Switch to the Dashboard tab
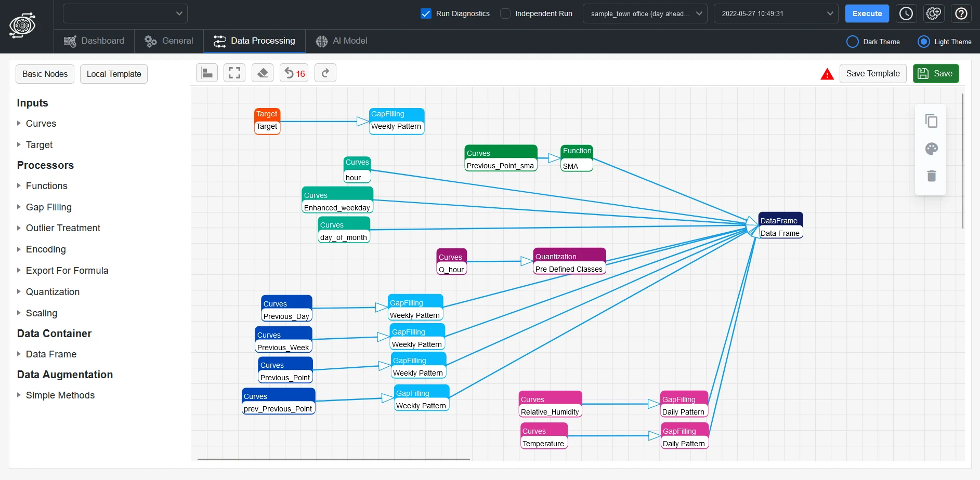This screenshot has height=480, width=980. pos(94,41)
